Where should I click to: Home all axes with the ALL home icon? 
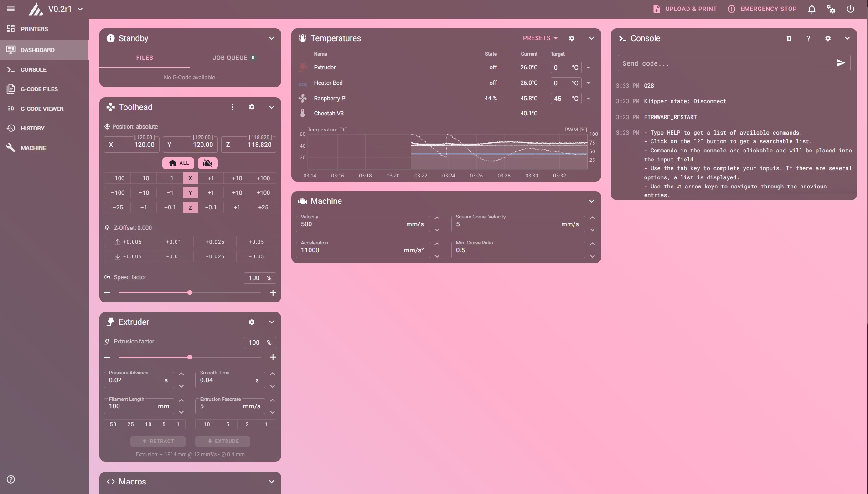178,163
